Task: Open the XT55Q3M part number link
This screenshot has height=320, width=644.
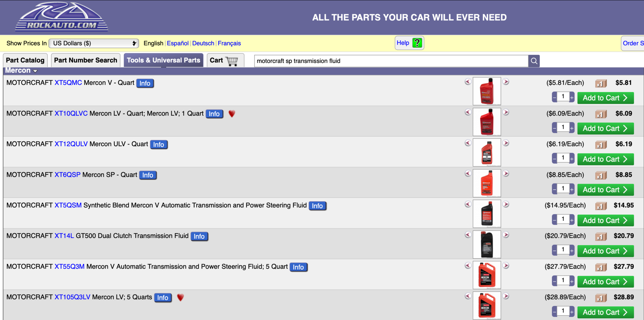Action: (70, 267)
